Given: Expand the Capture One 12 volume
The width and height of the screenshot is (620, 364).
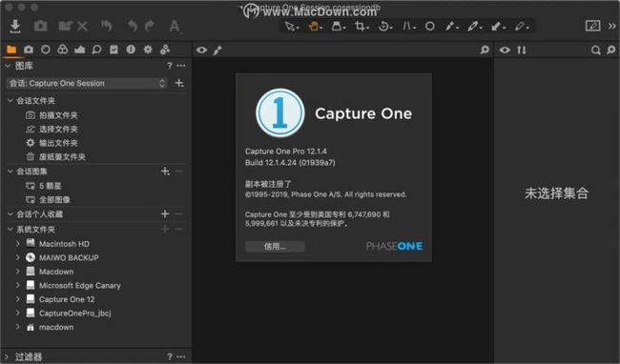Looking at the screenshot, I should click(18, 299).
